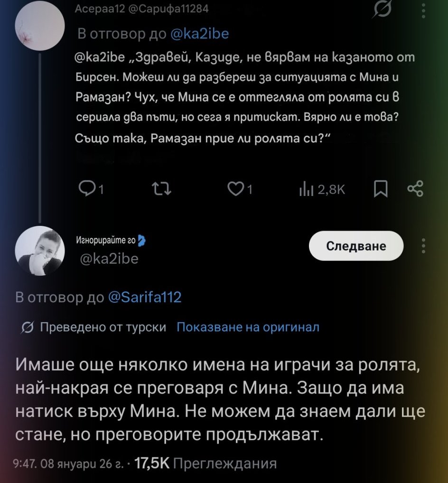This screenshot has width=448, height=483.
Task: Click the share icon on the first tweet
Action: pos(415,190)
